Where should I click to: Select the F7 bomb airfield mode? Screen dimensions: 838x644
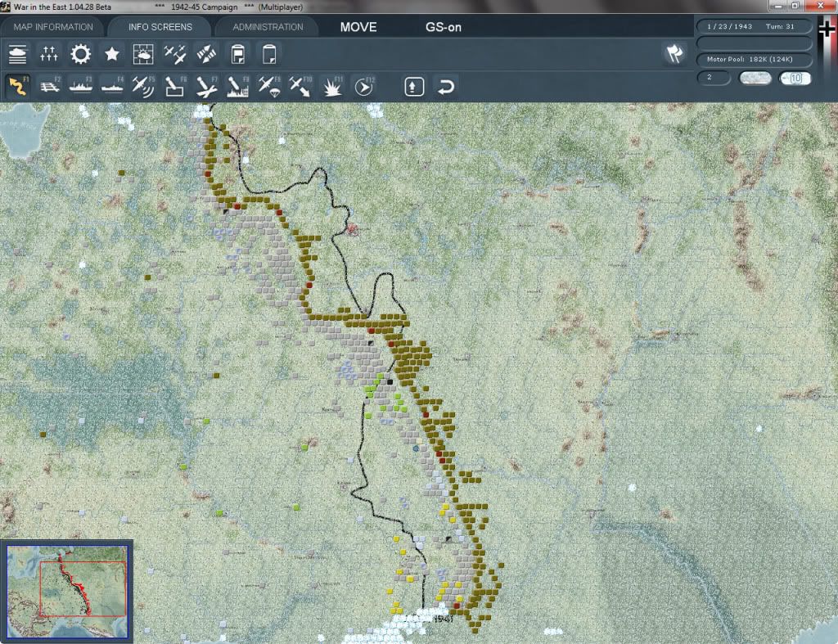click(x=206, y=86)
